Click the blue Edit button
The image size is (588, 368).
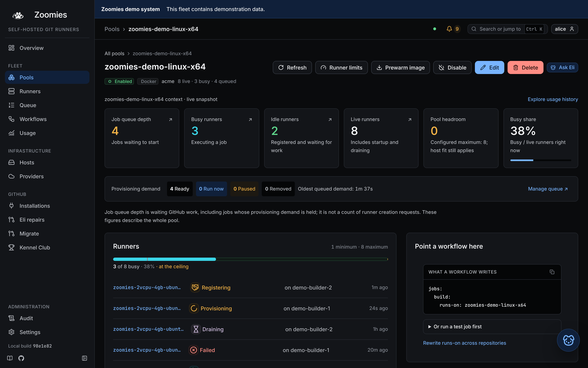point(489,67)
